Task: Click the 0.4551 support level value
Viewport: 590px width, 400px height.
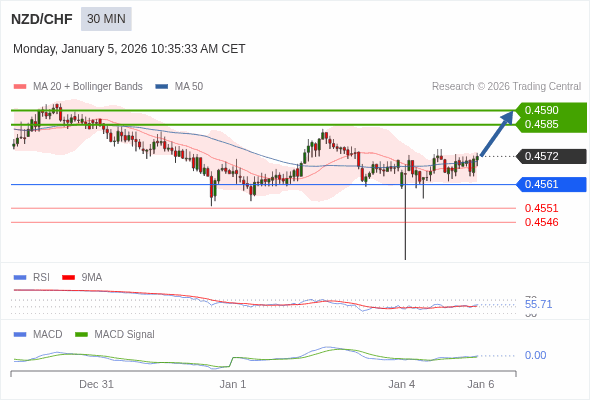Action: 541,208
